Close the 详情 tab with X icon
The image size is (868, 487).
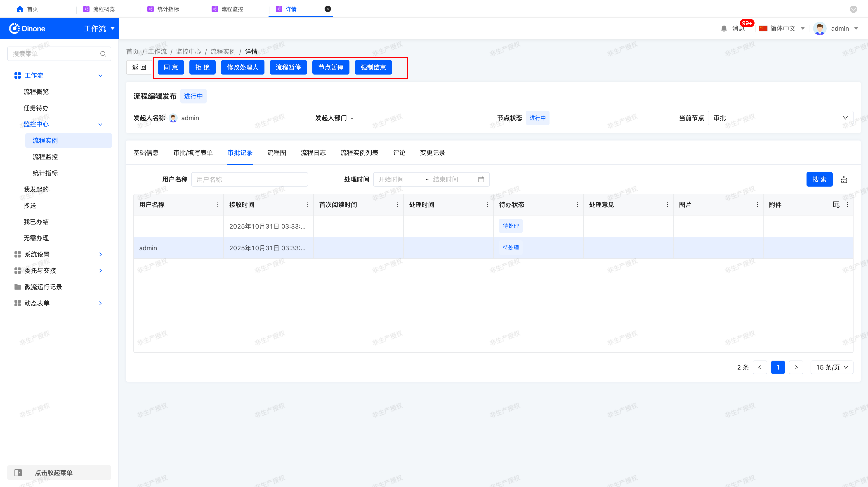click(328, 9)
